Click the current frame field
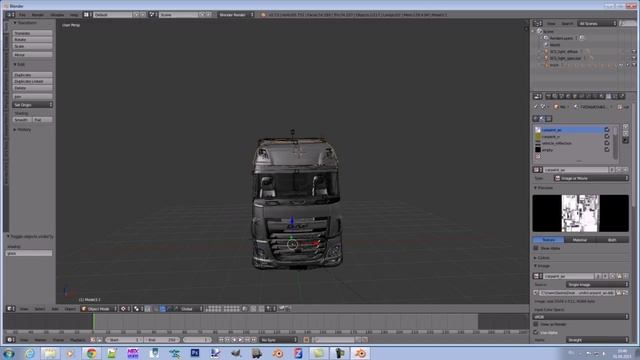Viewport: 640px width, 360px height. [x=197, y=340]
